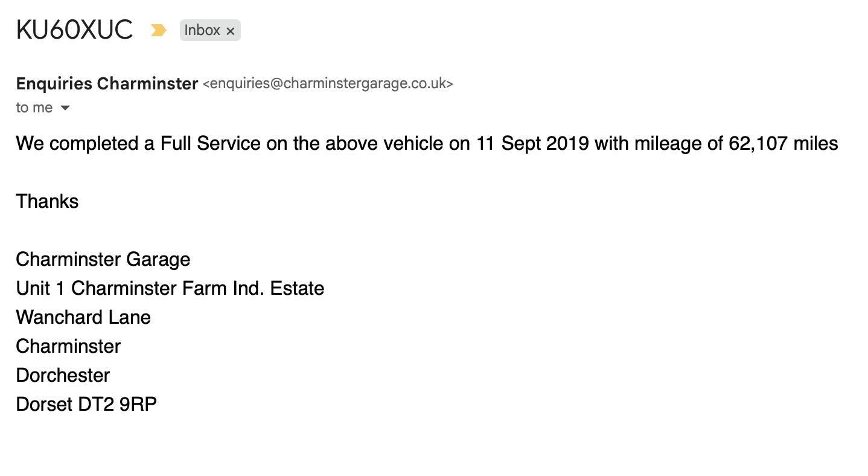Click the 'to me' text label

[33, 108]
